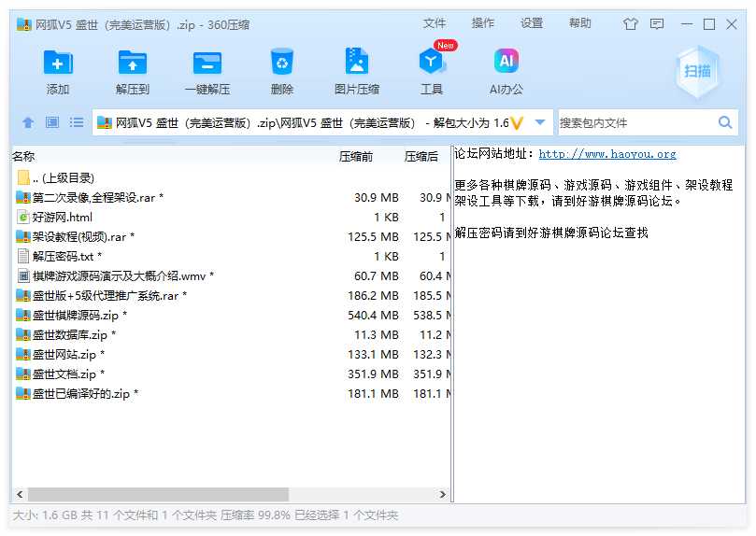The image size is (756, 536).
Task: Click the archive icon of 盛世网站.zip
Action: 23,355
